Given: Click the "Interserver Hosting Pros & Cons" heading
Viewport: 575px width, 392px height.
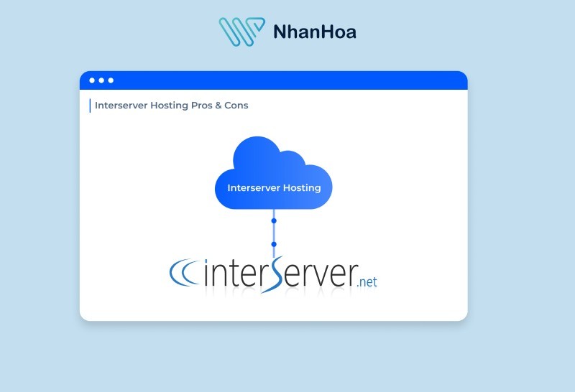Looking at the screenshot, I should 171,106.
